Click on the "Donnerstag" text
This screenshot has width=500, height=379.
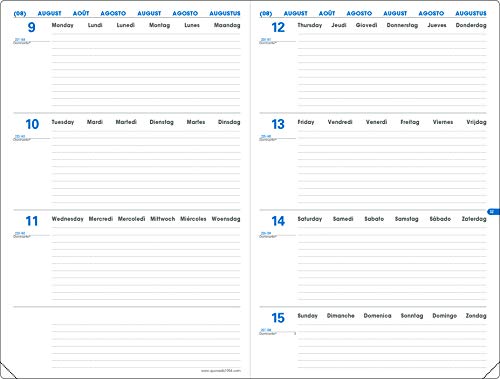(402, 25)
